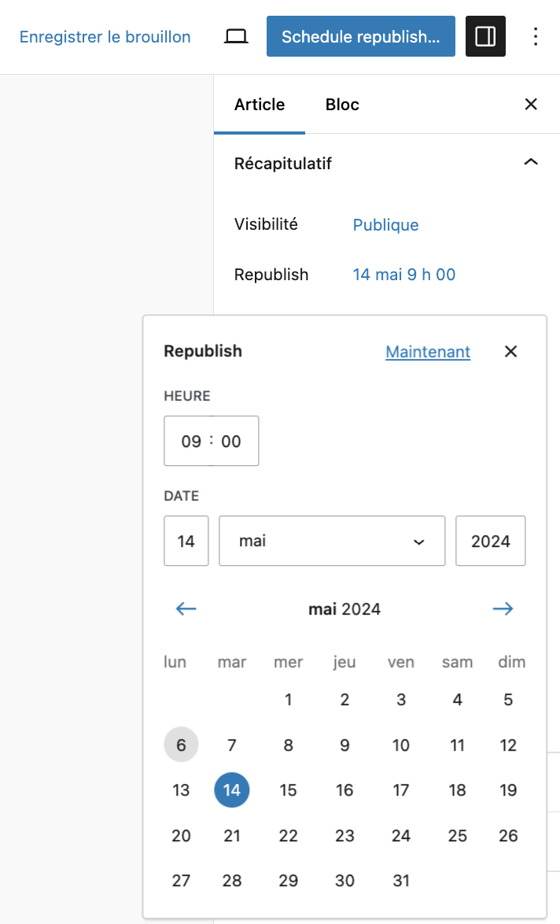Save the draft via Enregistrer le brouillon

(x=105, y=36)
